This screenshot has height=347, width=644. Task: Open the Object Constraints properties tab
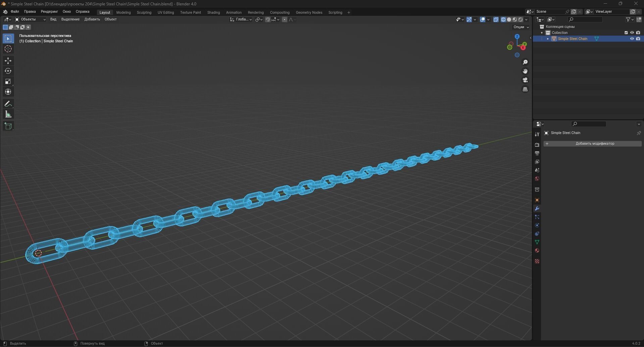coord(537,234)
